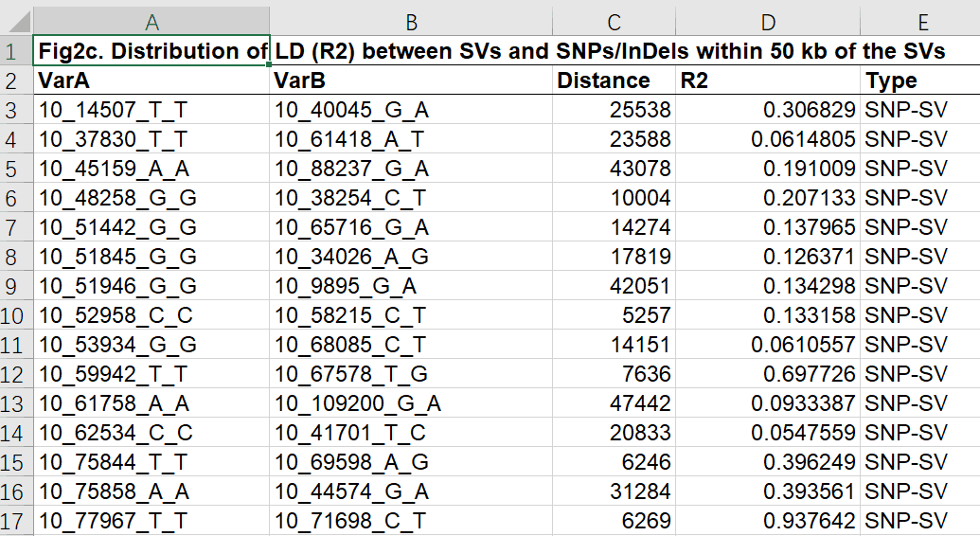Select cell 10_109200_G_A
980x536 pixels.
pyautogui.click(x=411, y=402)
